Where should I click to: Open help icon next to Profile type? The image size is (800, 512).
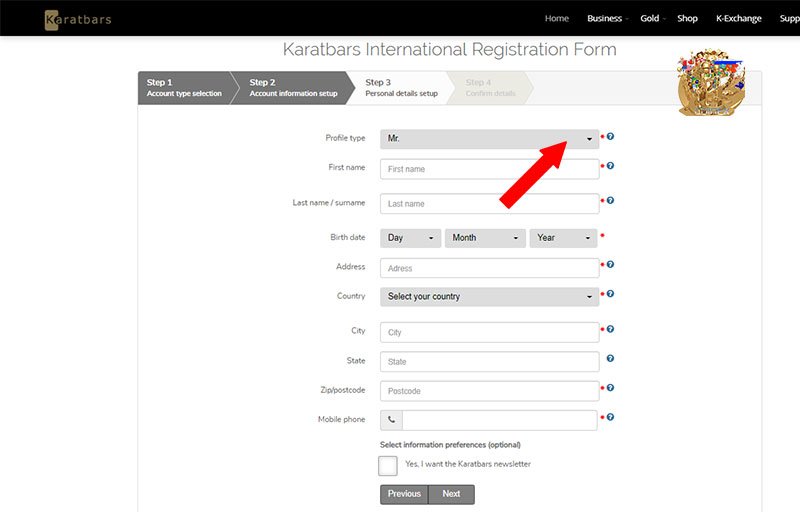pyautogui.click(x=610, y=137)
